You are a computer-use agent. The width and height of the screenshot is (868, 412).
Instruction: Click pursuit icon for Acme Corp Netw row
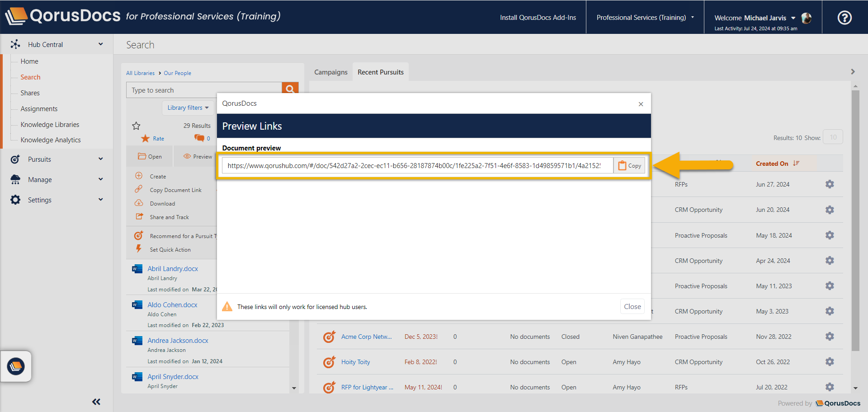[x=329, y=337]
